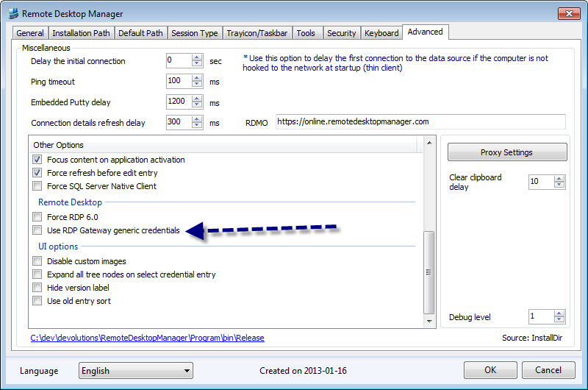The image size is (588, 390).
Task: Enable Force RDP 6.0 checkbox
Action: [37, 217]
